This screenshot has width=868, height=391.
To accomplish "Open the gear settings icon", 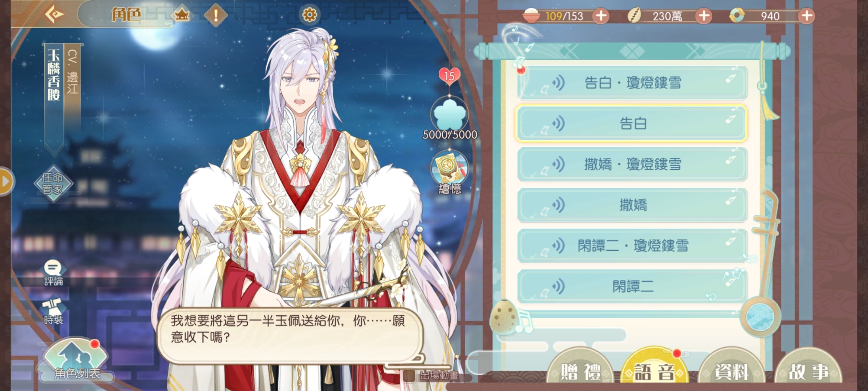I will click(x=310, y=14).
